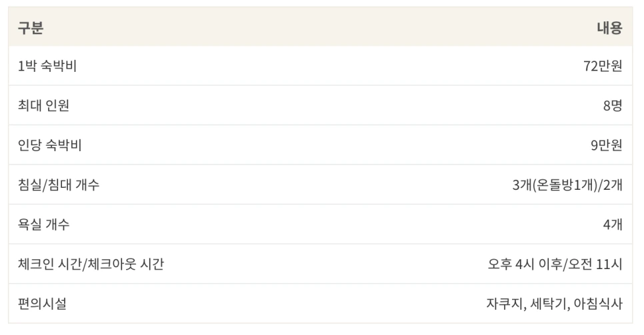The width and height of the screenshot is (644, 335).
Task: Select the 1박 숙박비 row label
Action: [47, 66]
